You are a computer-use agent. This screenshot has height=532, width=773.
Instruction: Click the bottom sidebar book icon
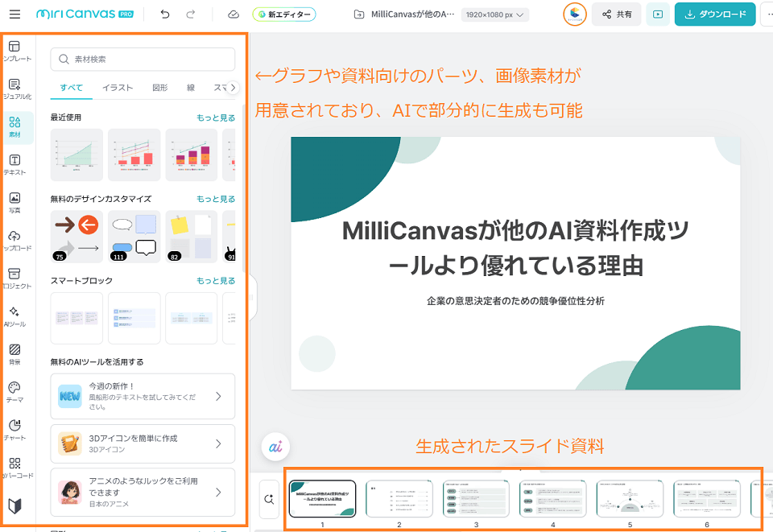tap(14, 505)
